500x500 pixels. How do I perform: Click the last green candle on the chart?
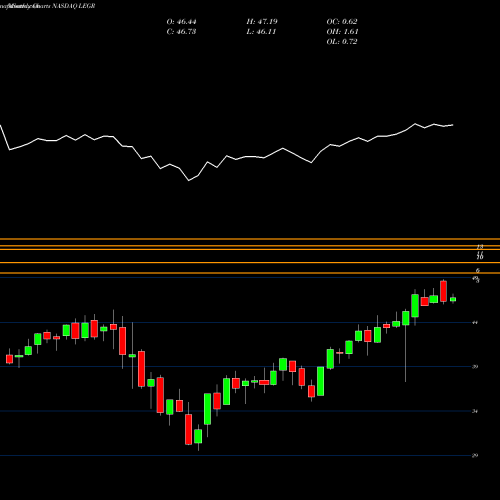(x=453, y=299)
